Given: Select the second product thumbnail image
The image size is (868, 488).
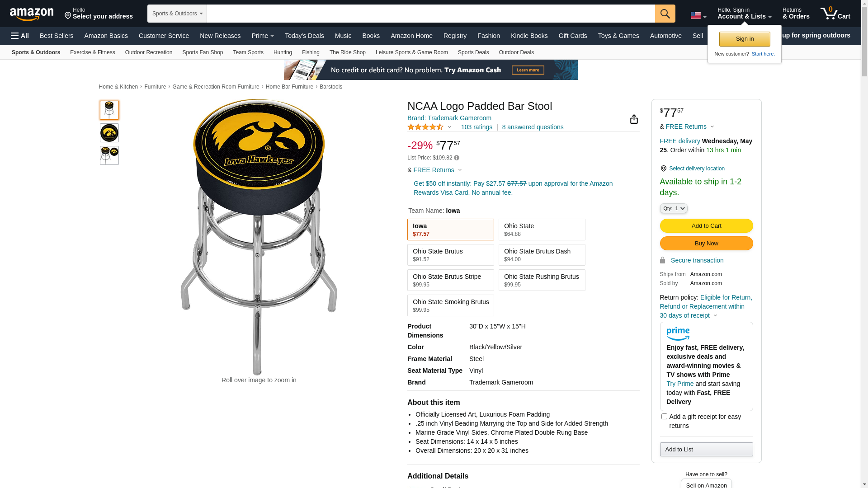Looking at the screenshot, I should [x=109, y=133].
